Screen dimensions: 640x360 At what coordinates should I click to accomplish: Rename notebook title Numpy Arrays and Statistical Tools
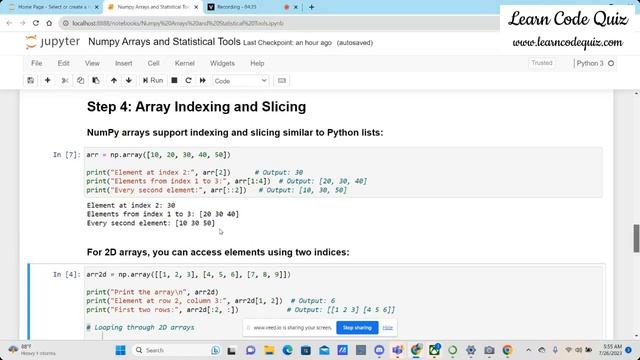click(x=164, y=42)
